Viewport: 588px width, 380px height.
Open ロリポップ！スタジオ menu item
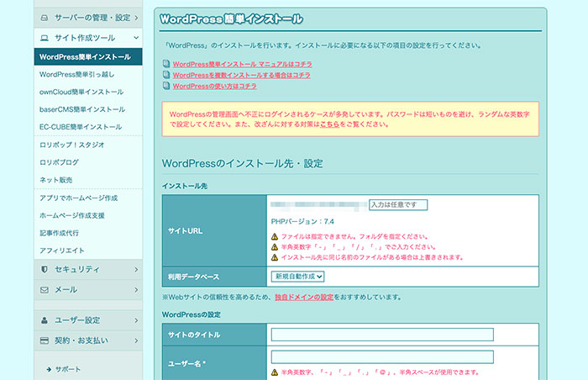pyautogui.click(x=72, y=145)
